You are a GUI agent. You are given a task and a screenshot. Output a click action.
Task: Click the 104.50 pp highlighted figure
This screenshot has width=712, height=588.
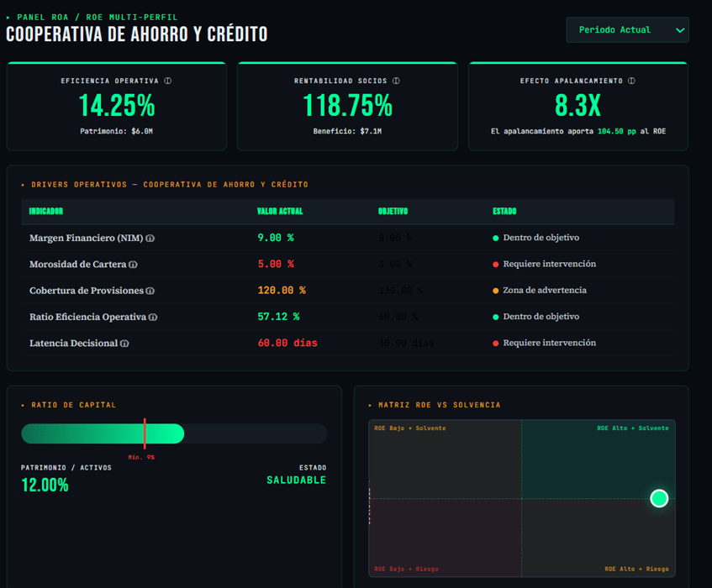click(617, 131)
